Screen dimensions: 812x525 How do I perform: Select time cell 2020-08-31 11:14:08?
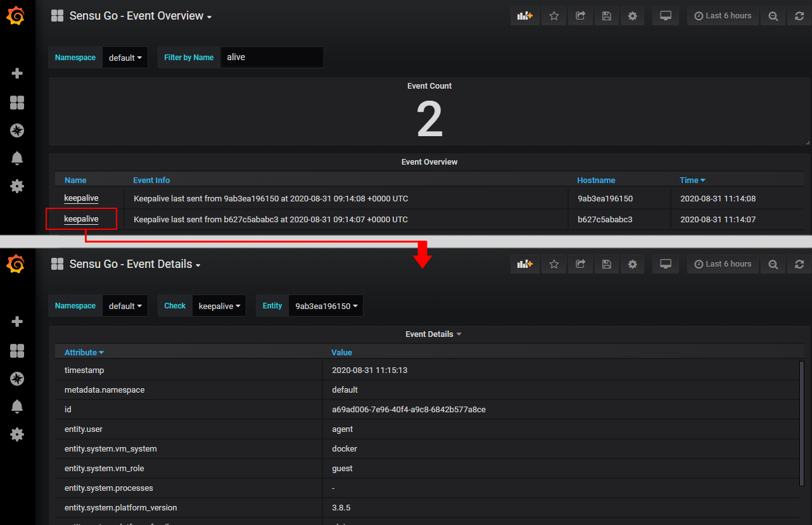click(x=738, y=199)
